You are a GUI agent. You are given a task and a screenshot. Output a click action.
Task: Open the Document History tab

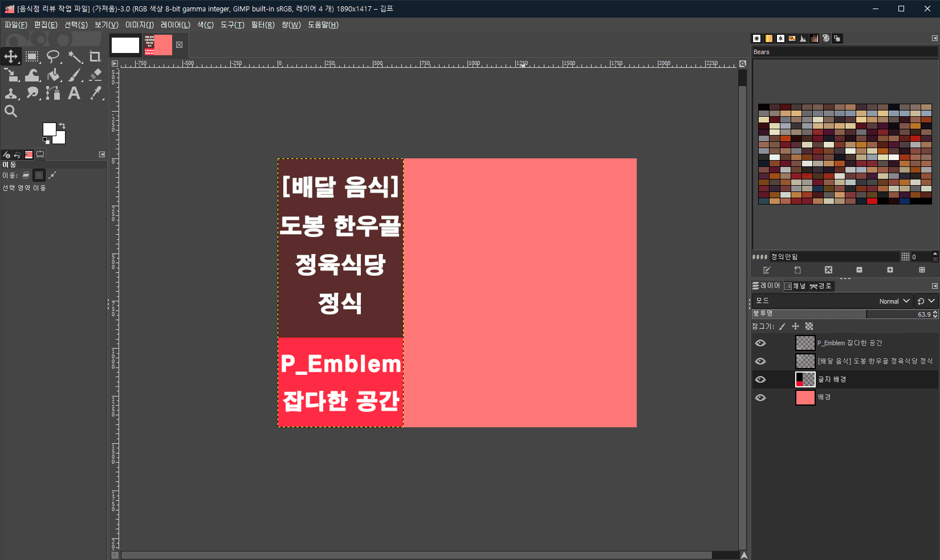(x=792, y=38)
